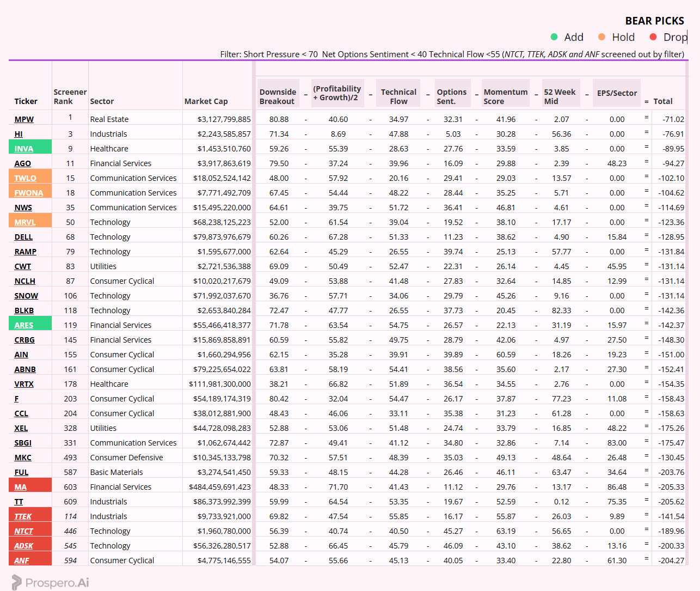Open the MRVL ticker link
Image resolution: width=700 pixels, height=591 pixels.
[25, 222]
